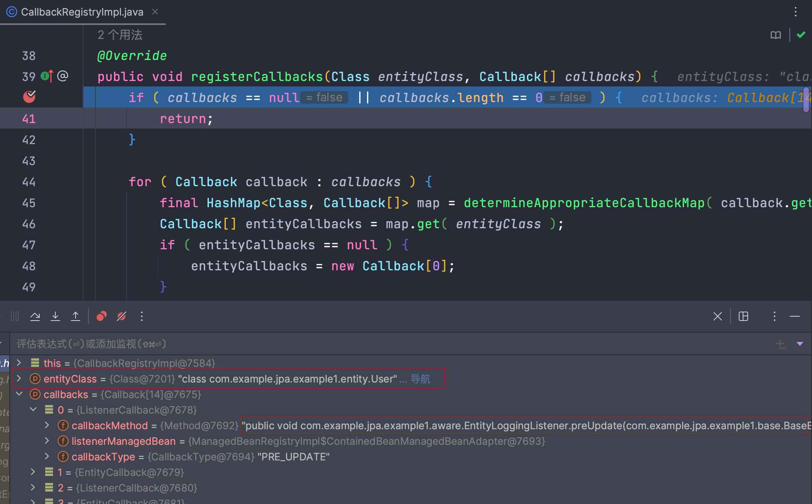Click debugger layout settings icon
The width and height of the screenshot is (812, 504).
pos(743,316)
